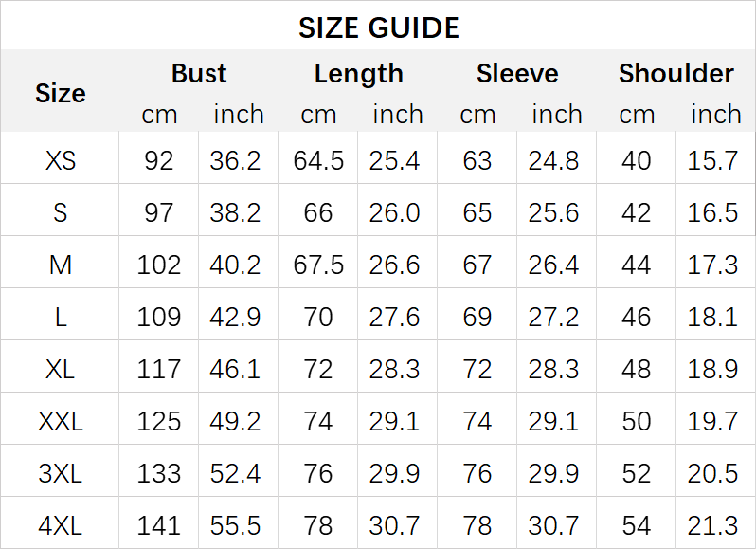The width and height of the screenshot is (756, 549).
Task: Select the Bust column header
Action: click(x=199, y=74)
